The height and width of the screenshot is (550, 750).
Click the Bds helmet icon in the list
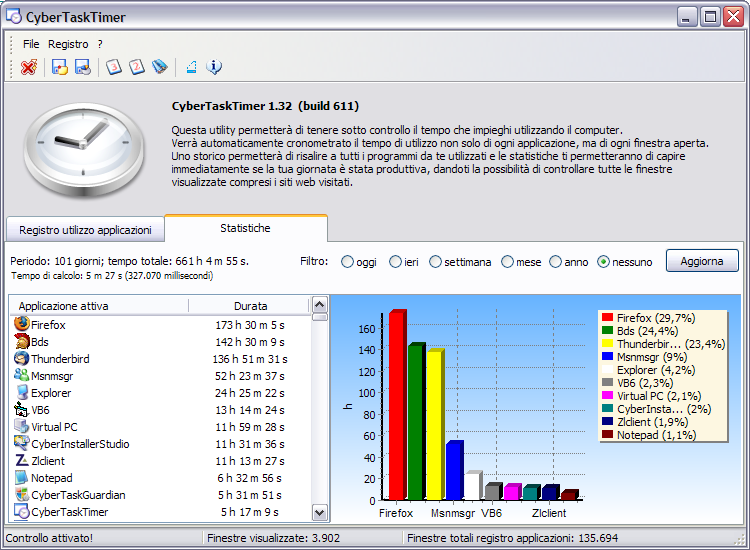(22, 341)
